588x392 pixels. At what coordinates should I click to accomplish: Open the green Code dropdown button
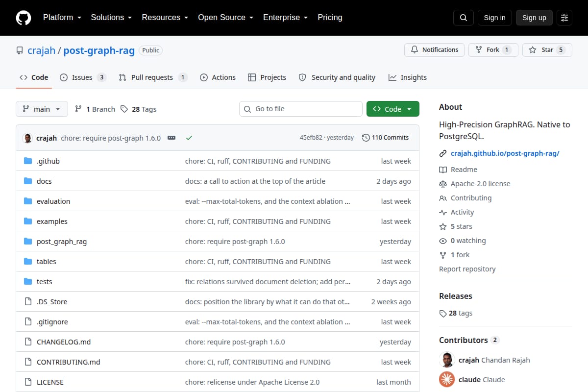(x=393, y=109)
